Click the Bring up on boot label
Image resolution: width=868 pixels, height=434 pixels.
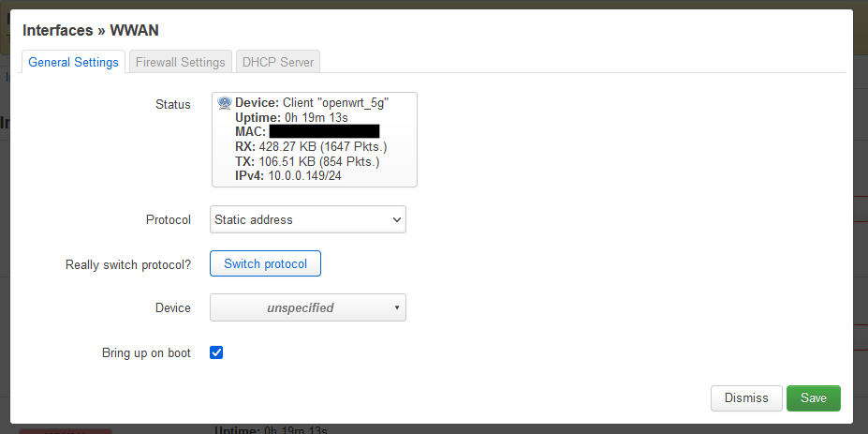click(x=146, y=353)
